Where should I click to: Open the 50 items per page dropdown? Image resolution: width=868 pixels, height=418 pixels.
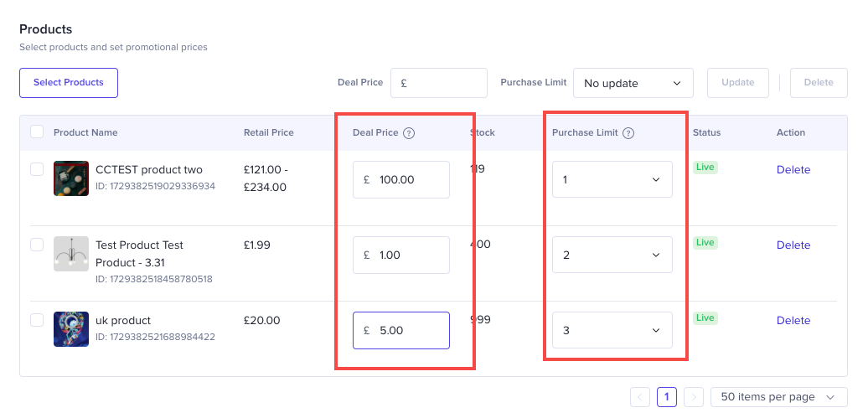778,396
